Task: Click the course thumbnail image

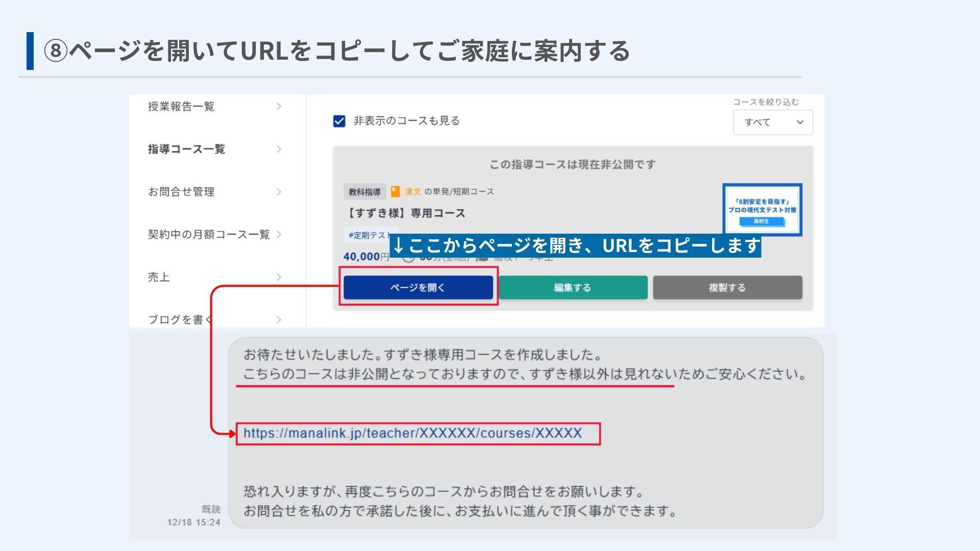Action: 762,210
